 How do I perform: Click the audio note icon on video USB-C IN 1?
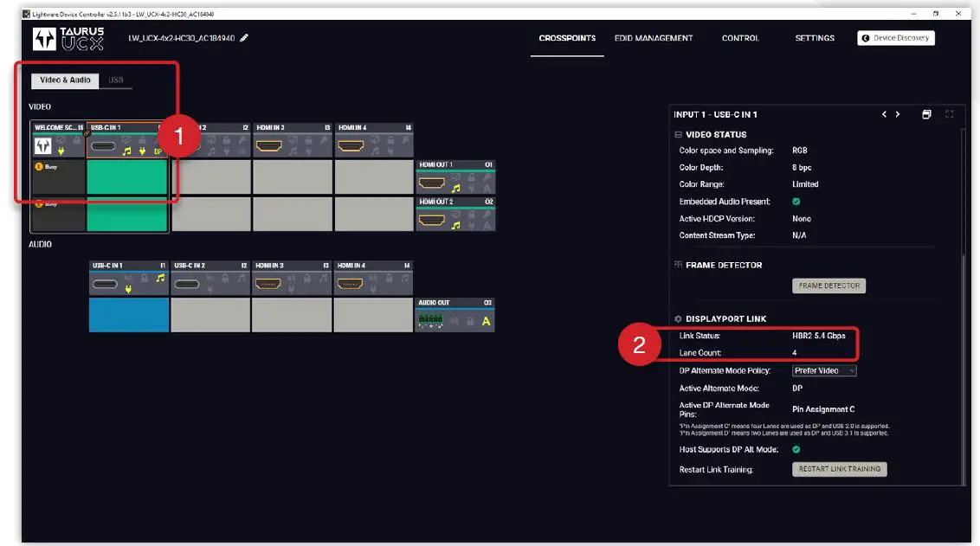click(x=127, y=151)
